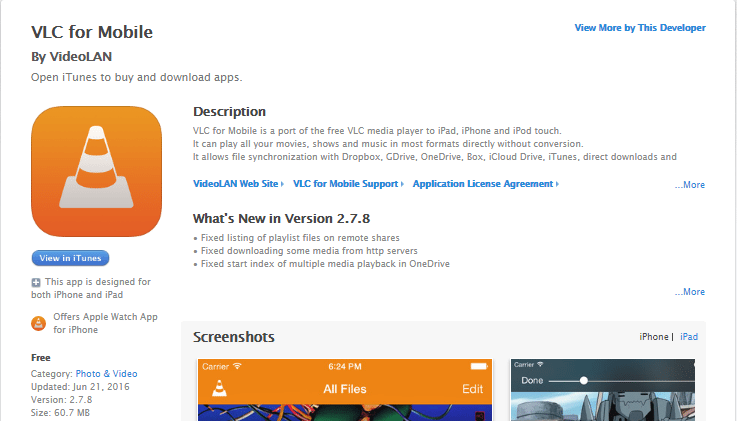Click "Version: 2.7.8" in the sidebar
737x421 pixels.
tap(62, 400)
